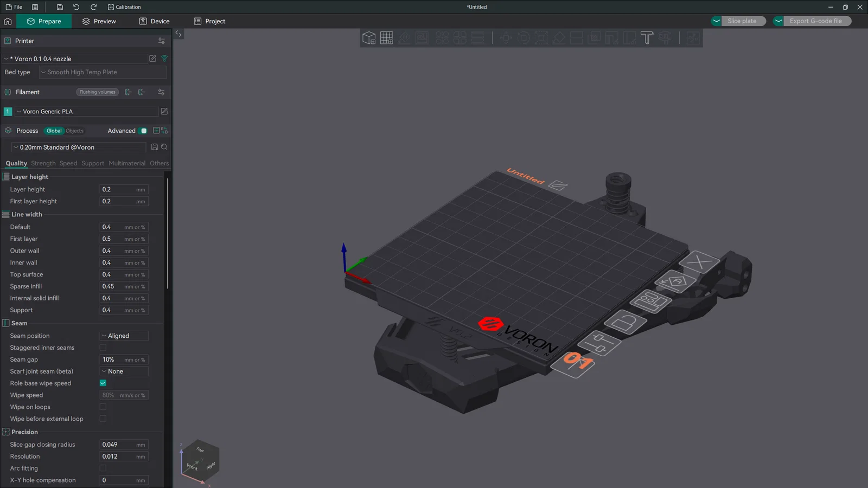
Task: Go to the Home page icon
Action: [8, 21]
